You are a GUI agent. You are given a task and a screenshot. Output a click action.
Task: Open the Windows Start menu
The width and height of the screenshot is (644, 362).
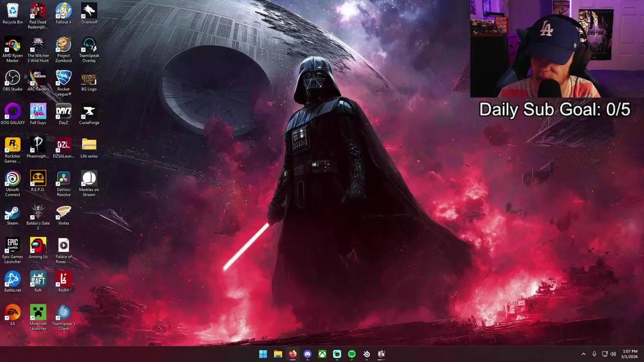263,354
